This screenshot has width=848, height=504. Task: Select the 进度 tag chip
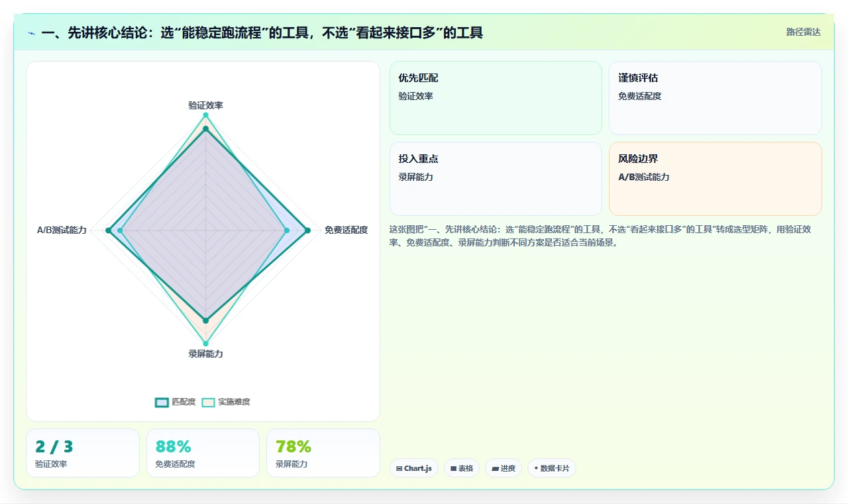503,468
